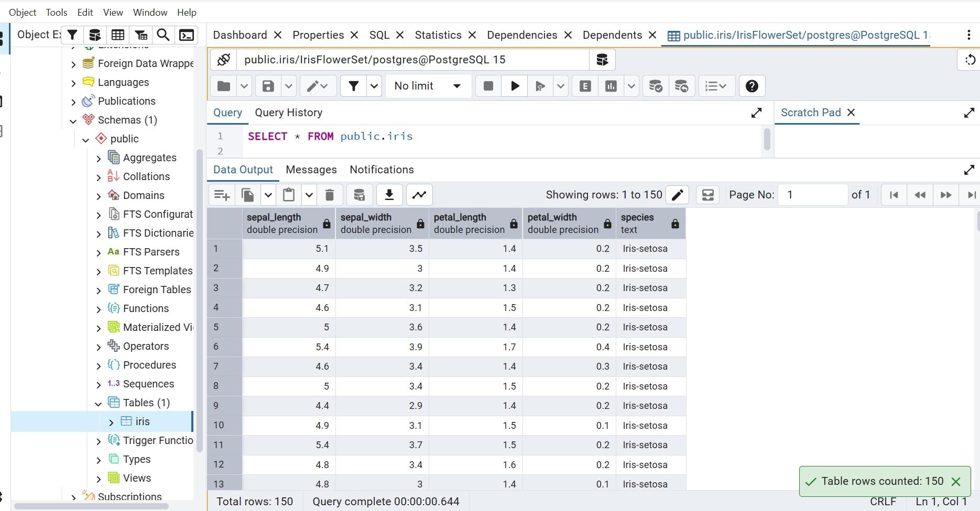
Task: Click the Edit pencil icon in query toolbar
Action: click(318, 86)
